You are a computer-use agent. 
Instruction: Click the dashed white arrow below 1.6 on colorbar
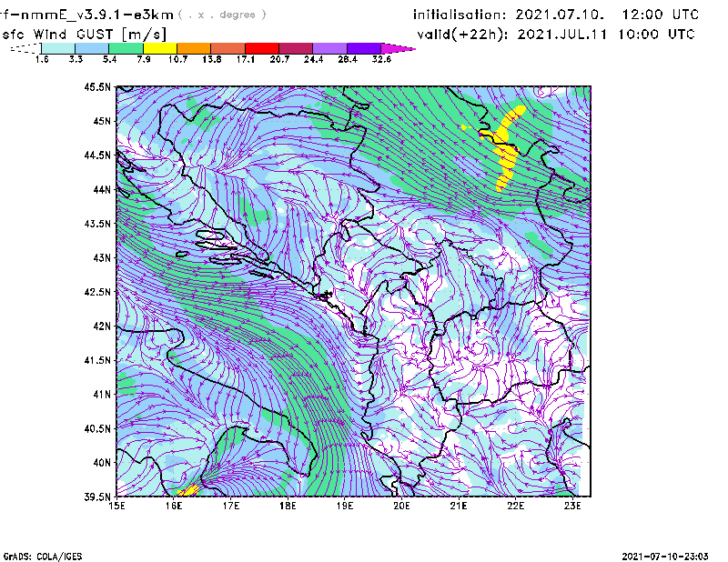[x=25, y=48]
